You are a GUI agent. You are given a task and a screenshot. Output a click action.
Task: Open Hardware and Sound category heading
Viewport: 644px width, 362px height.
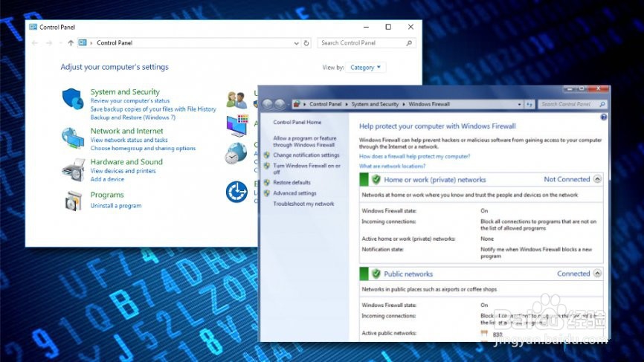point(126,162)
